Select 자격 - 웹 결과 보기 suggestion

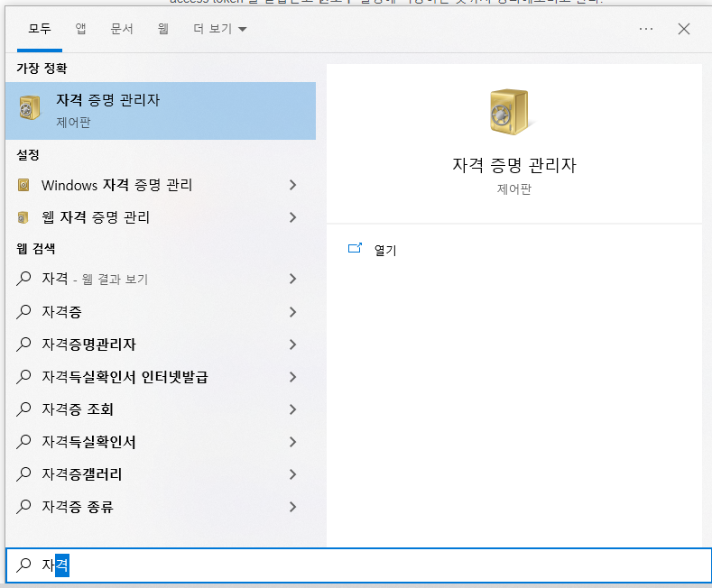point(161,279)
